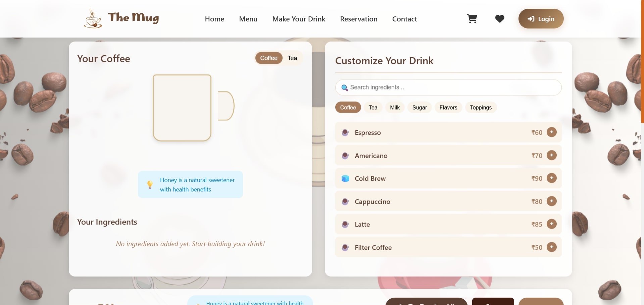
Task: Click the heart favorites icon
Action: pos(499,19)
